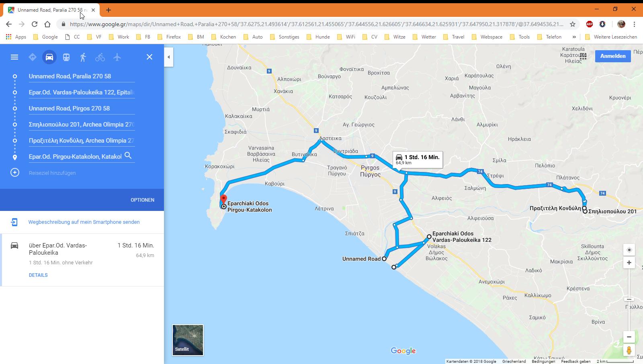Zoom in with the plus button

[629, 263]
